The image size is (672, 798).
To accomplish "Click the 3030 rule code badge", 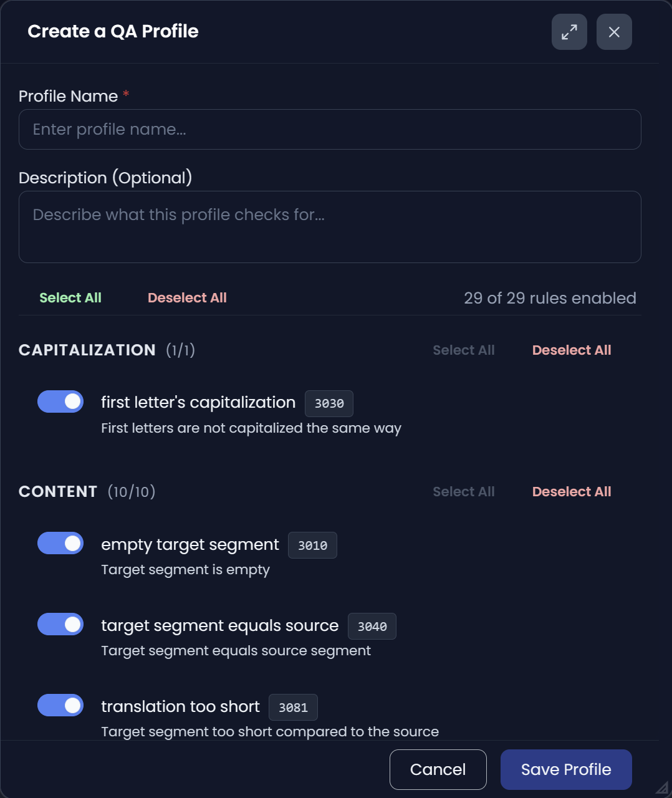I will click(x=329, y=403).
